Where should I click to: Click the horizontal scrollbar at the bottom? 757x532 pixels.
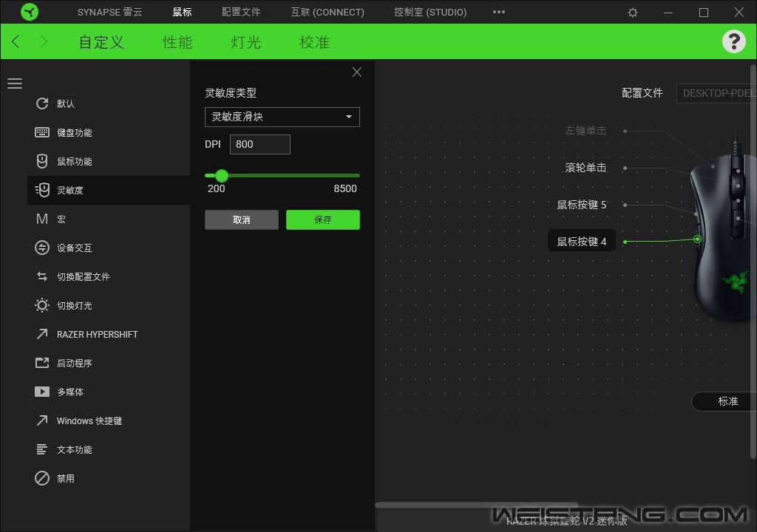pyautogui.click(x=477, y=505)
